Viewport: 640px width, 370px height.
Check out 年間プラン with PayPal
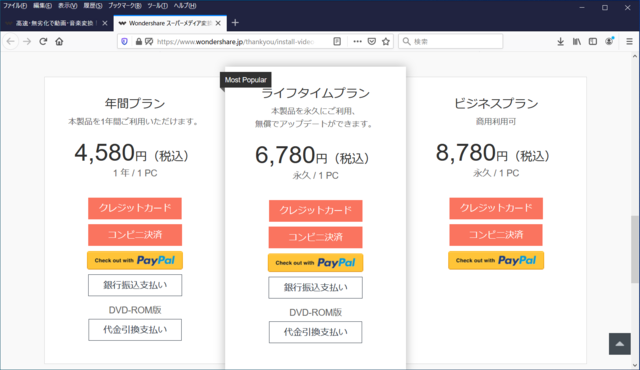(x=135, y=260)
